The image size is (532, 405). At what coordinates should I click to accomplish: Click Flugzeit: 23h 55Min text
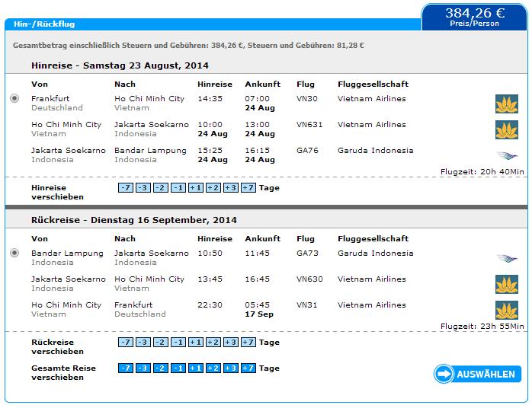482,327
